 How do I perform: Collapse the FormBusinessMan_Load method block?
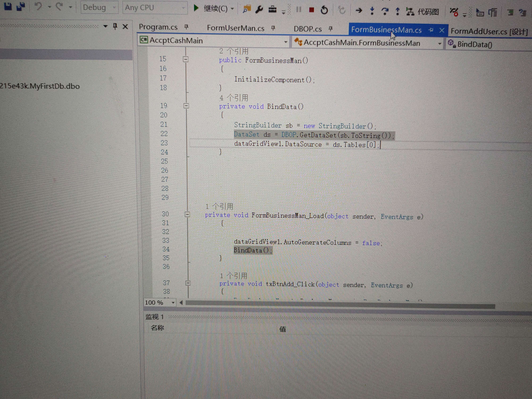coord(187,214)
